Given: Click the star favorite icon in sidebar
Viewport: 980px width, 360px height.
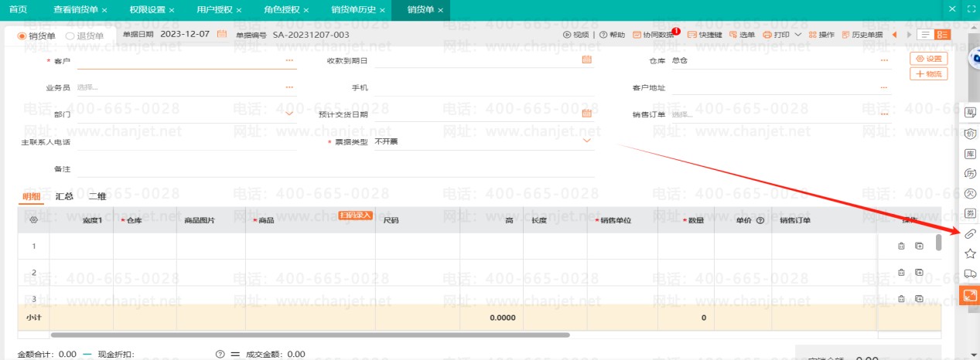Looking at the screenshot, I should (970, 253).
